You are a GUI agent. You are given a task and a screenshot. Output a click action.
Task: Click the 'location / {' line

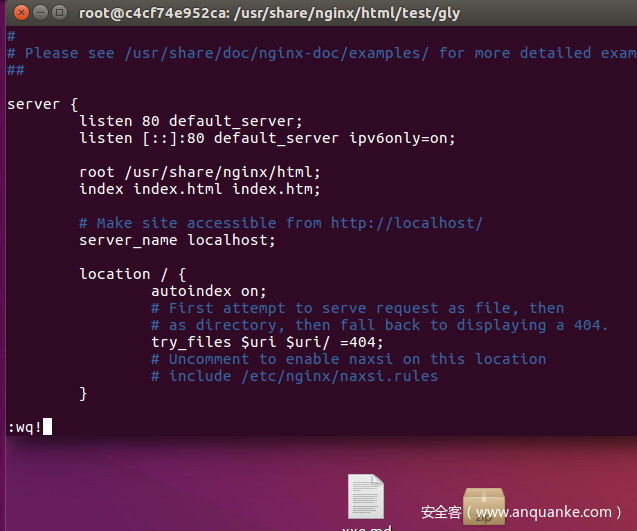click(133, 274)
